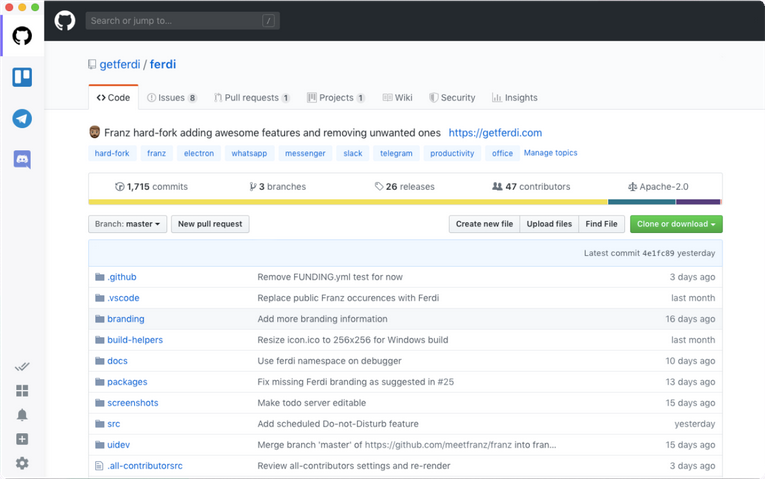Click yellow segment of language bar
The image size is (765, 479).
[x=348, y=202]
